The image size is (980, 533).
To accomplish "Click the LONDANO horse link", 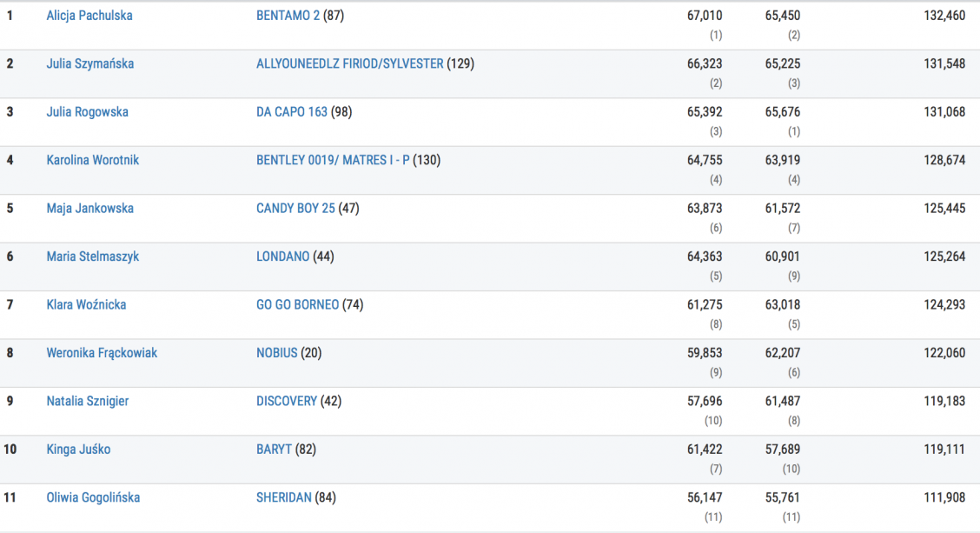I will point(283,257).
